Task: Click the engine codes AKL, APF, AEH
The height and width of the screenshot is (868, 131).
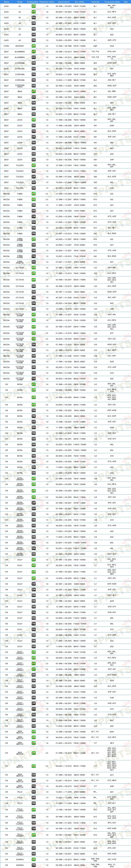Action: pos(112,6)
